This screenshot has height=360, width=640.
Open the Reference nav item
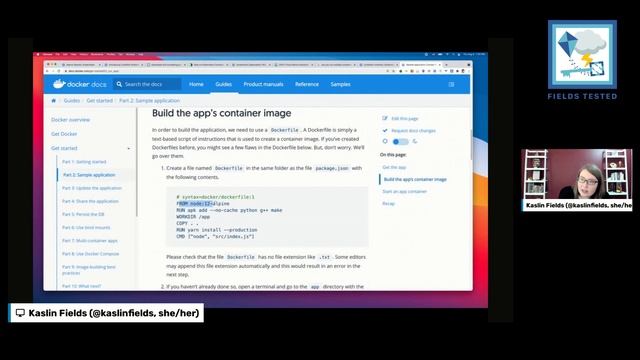[x=307, y=84]
